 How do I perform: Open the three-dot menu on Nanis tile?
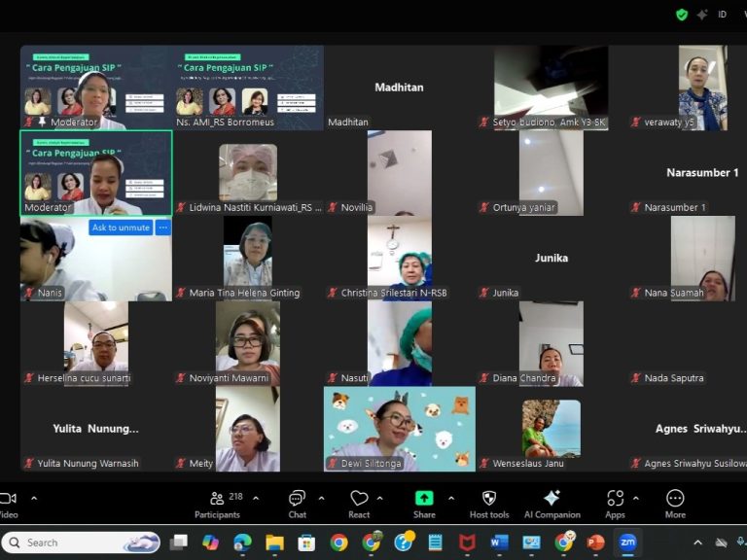(162, 227)
